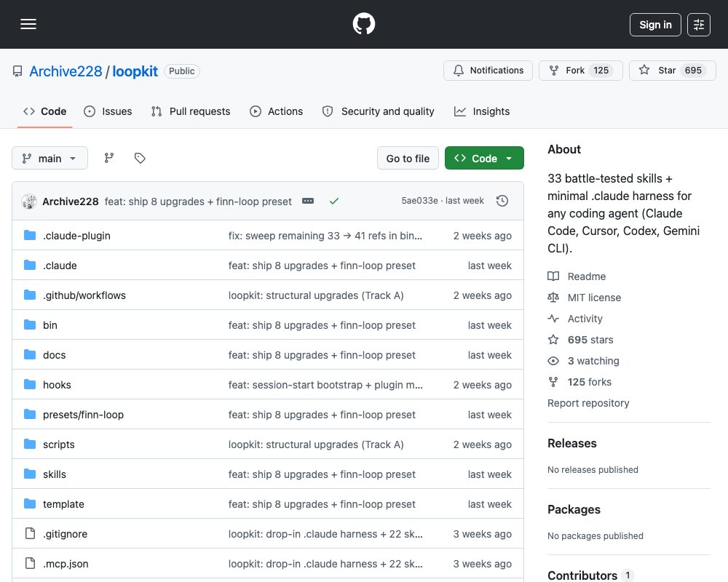Image resolution: width=728 pixels, height=582 pixels.
Task: Open hooks commit 'feat: session-start bootstrap' message
Action: point(325,385)
